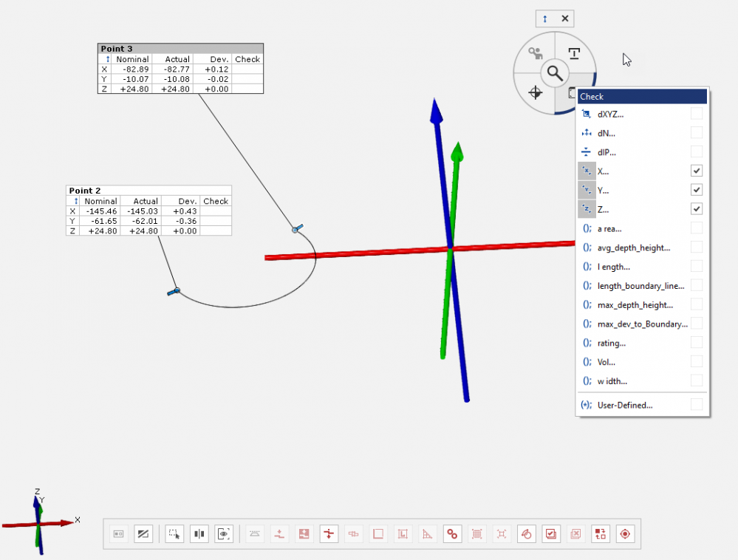The image size is (738, 560).
Task: Open the User-Defined... check option
Action: point(624,404)
